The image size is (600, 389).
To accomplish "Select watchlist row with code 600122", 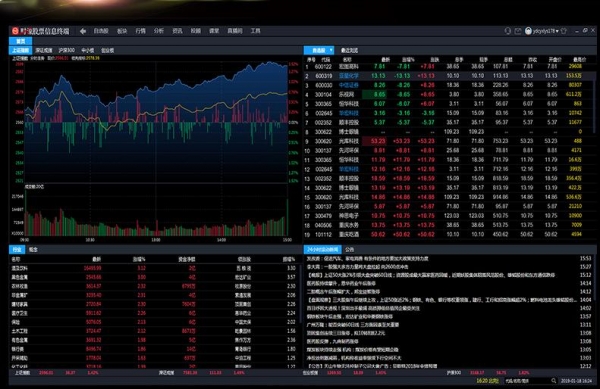I will click(x=449, y=67).
